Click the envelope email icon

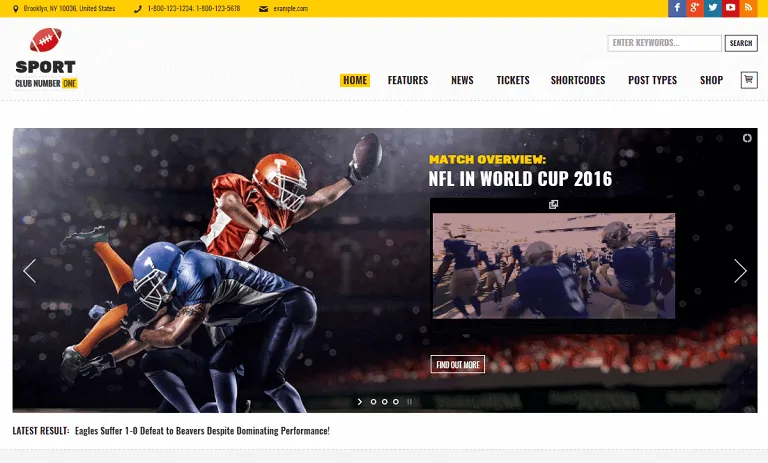pos(264,9)
